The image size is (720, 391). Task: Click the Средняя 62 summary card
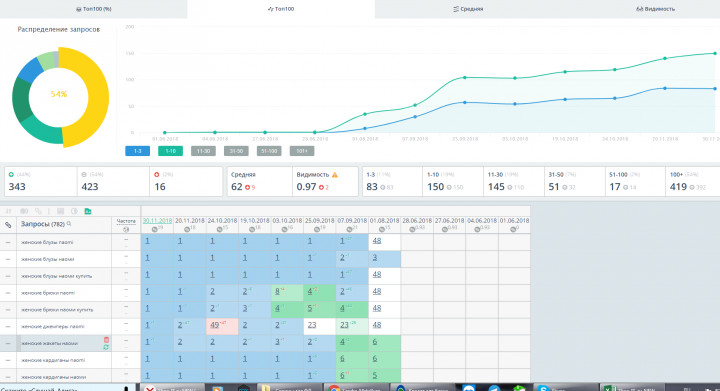pos(259,182)
